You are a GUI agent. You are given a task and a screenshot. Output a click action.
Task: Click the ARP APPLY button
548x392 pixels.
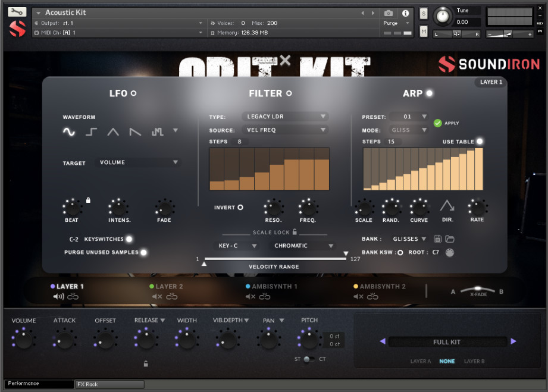click(x=446, y=123)
